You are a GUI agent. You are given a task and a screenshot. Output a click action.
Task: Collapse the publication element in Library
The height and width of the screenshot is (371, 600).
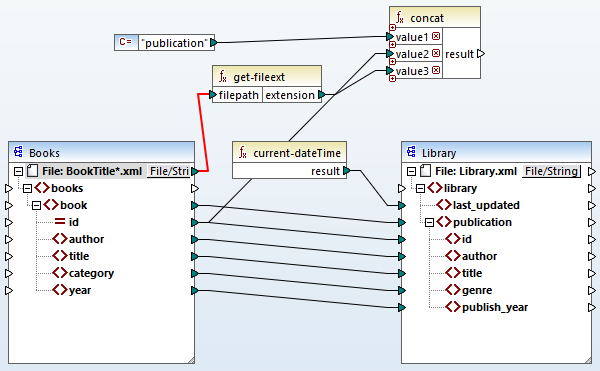(x=430, y=222)
